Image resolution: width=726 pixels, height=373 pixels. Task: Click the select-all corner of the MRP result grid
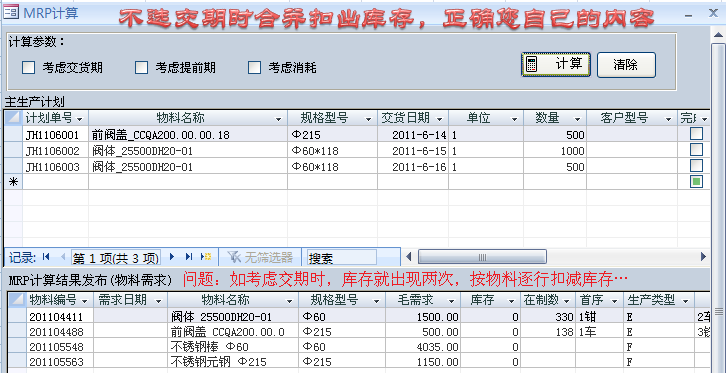point(17,300)
